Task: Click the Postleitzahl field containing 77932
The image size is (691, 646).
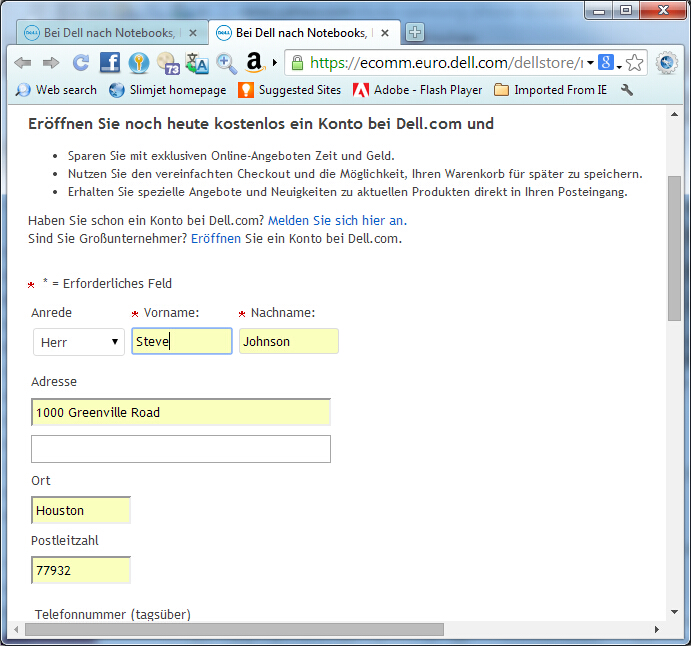Action: tap(81, 570)
